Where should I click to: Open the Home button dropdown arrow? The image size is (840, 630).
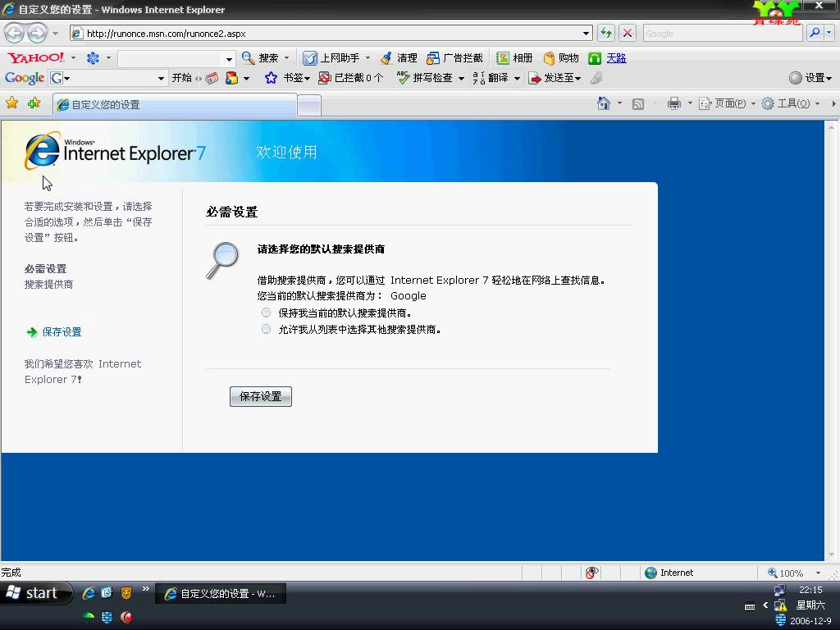click(619, 103)
